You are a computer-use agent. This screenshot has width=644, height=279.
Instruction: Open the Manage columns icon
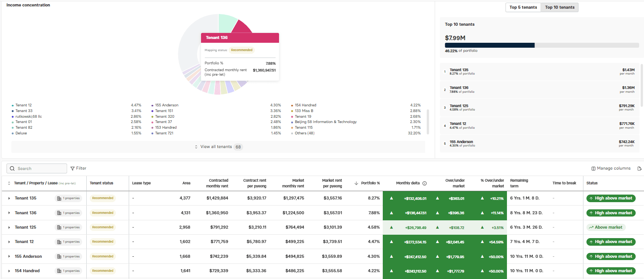click(x=593, y=168)
